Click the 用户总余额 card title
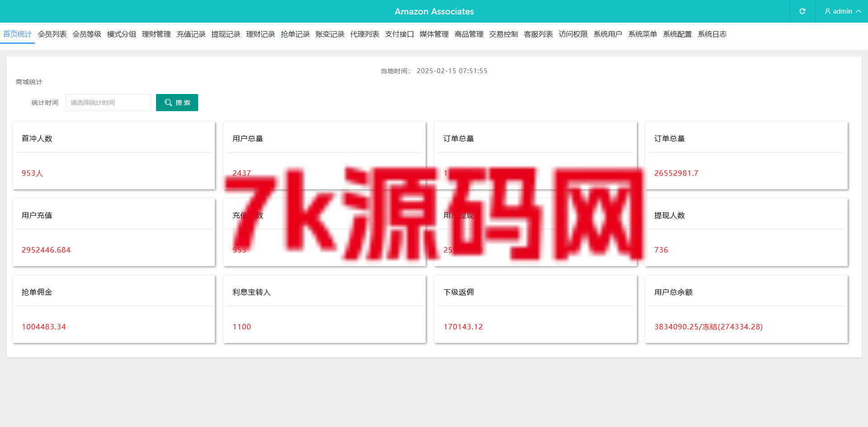 coord(674,292)
